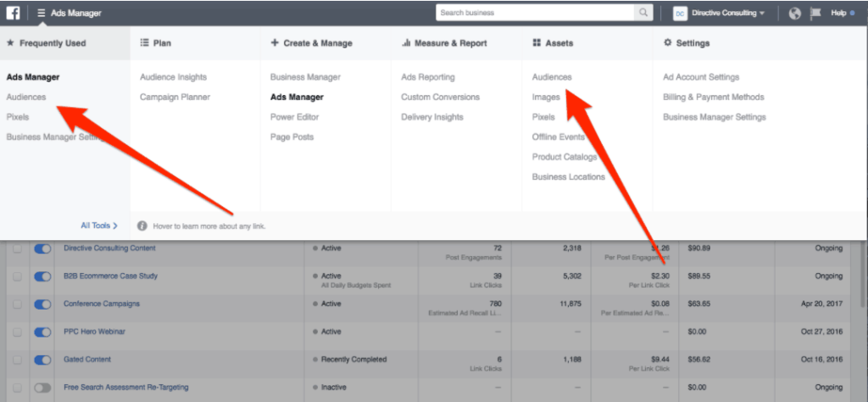This screenshot has height=402, width=868.
Task: Select Ads Manager under Frequently Used
Action: 33,77
